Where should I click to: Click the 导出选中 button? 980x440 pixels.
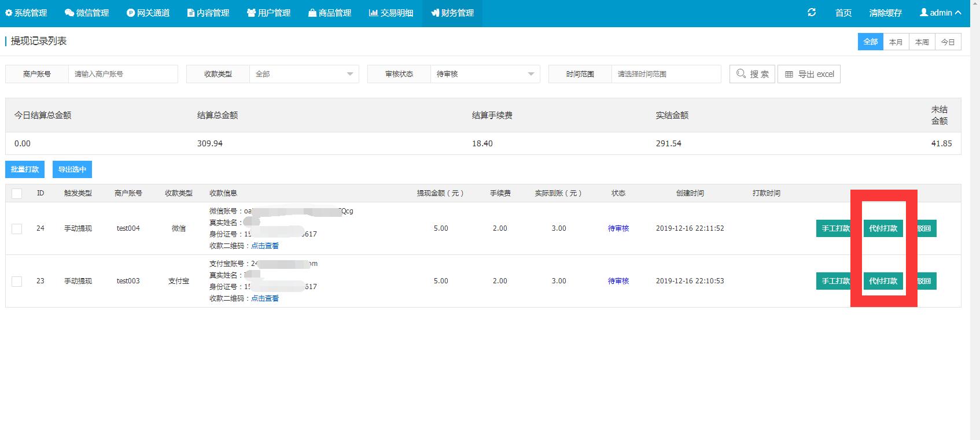72,169
